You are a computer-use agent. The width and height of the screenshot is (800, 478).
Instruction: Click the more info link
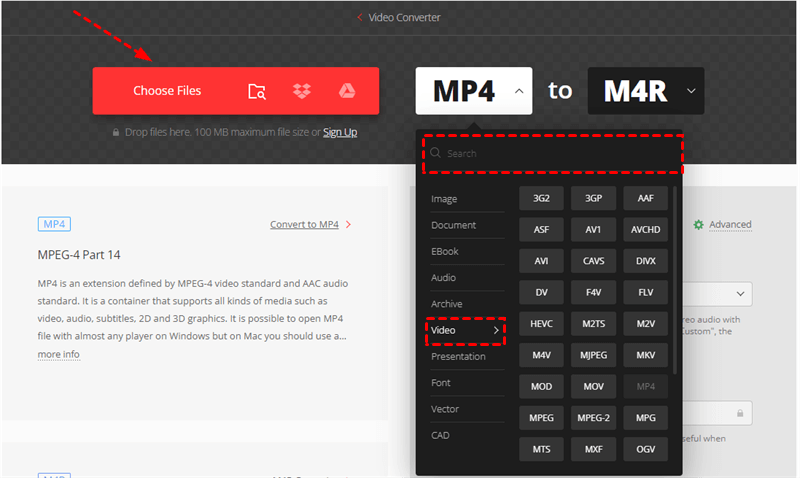pos(58,354)
